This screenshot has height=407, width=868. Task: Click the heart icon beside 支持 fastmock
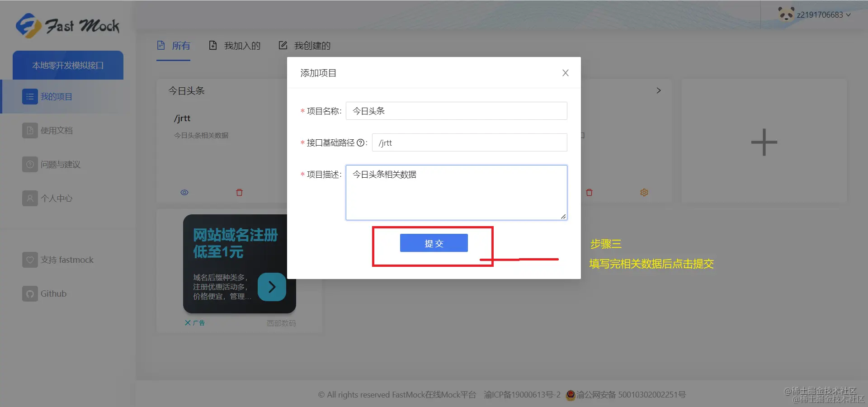pos(30,260)
